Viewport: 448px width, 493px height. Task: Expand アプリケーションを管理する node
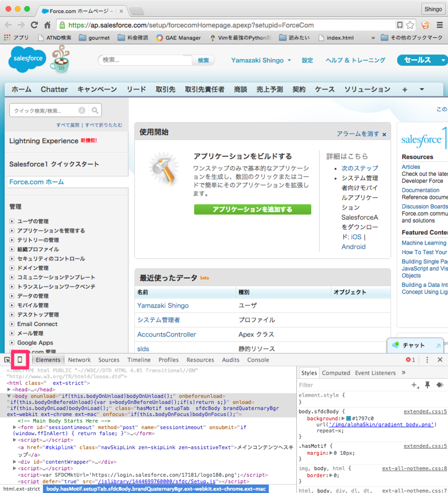pos(12,231)
